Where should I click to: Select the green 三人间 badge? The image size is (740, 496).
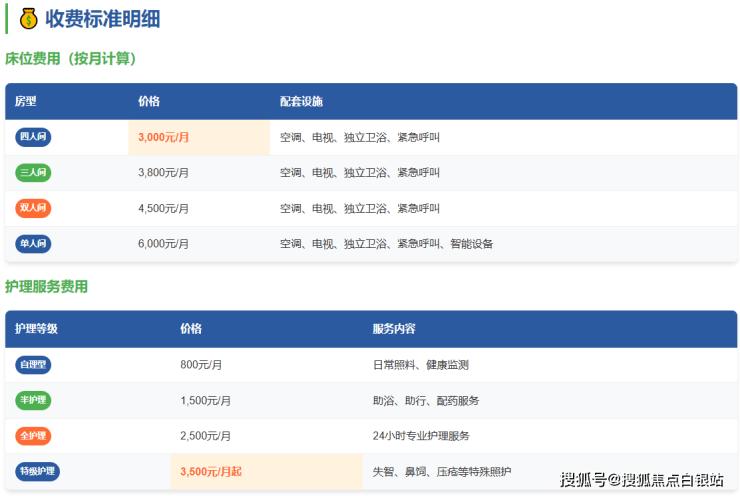[x=33, y=173]
